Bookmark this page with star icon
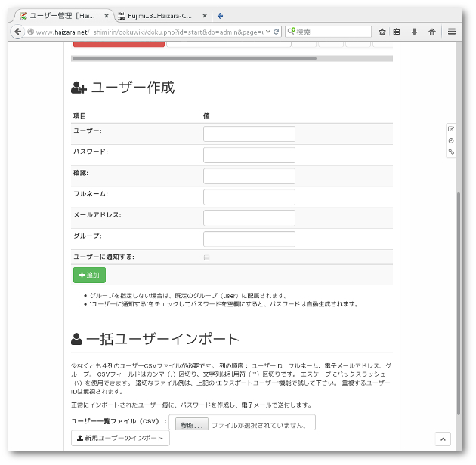The height and width of the screenshot is (465, 476). (x=382, y=32)
